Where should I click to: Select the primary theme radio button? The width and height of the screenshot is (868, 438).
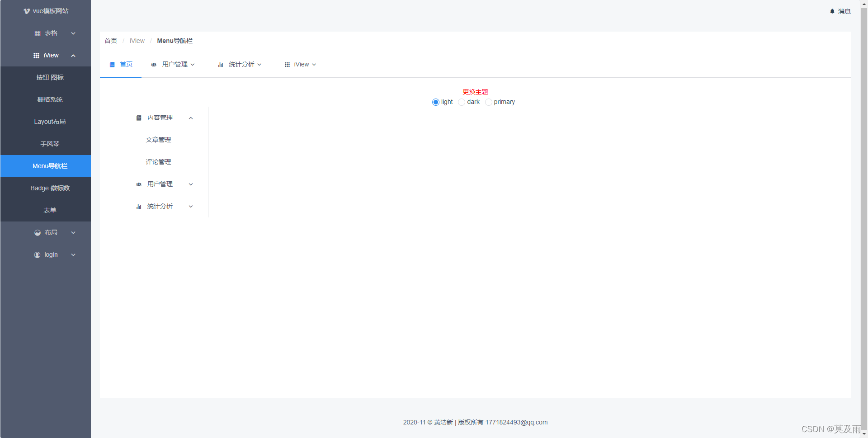click(489, 102)
